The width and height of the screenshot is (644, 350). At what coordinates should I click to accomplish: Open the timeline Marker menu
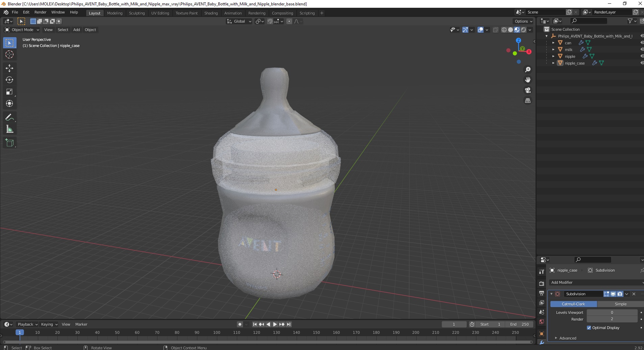81,324
